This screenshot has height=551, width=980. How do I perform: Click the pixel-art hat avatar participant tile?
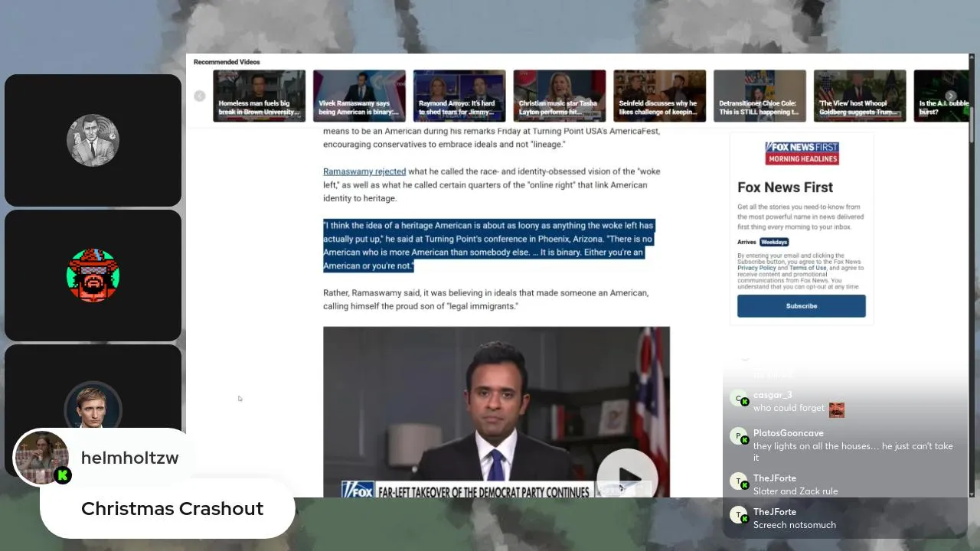(93, 275)
